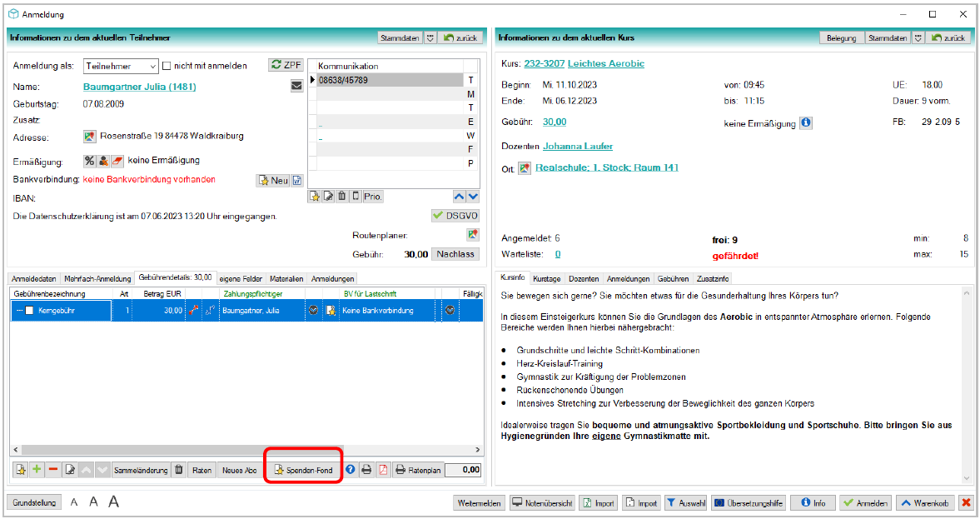Delete the communication entry with the trash icon

click(342, 197)
